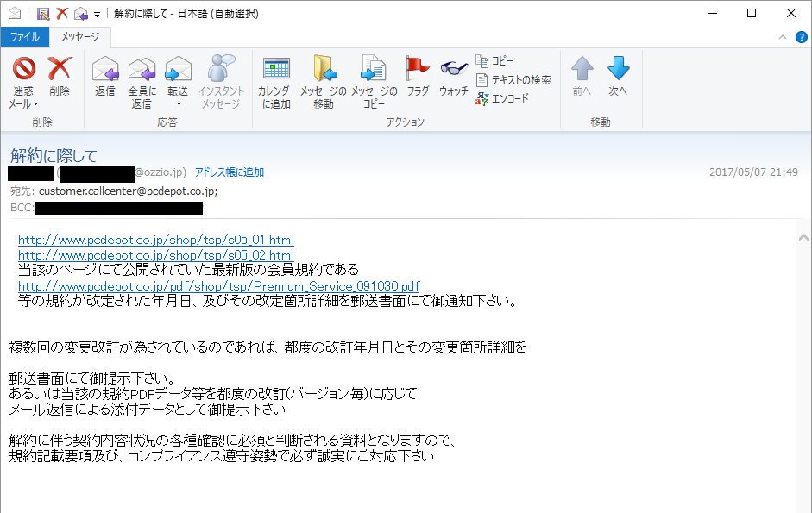
Task: Open the エンコード encoding option
Action: (x=502, y=98)
